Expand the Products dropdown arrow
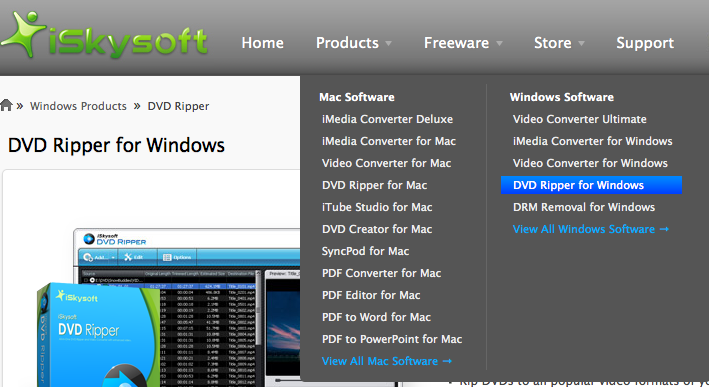Image resolution: width=709 pixels, height=387 pixels. pos(388,44)
